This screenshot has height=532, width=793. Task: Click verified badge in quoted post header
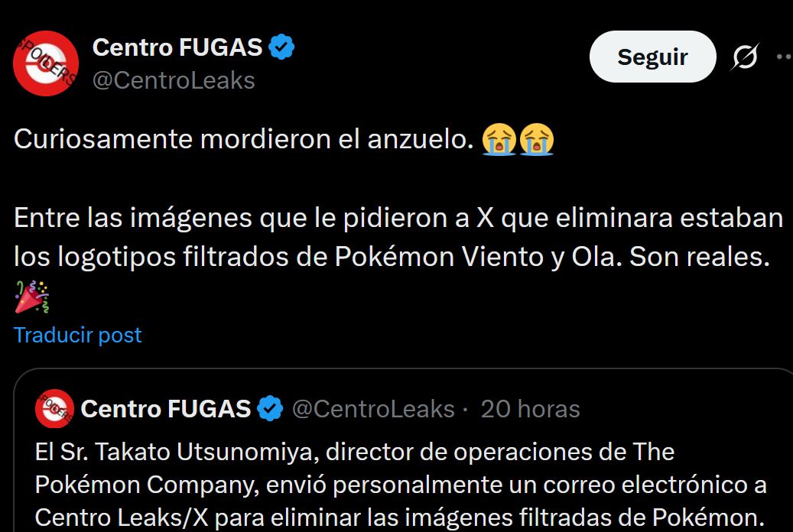click(269, 409)
